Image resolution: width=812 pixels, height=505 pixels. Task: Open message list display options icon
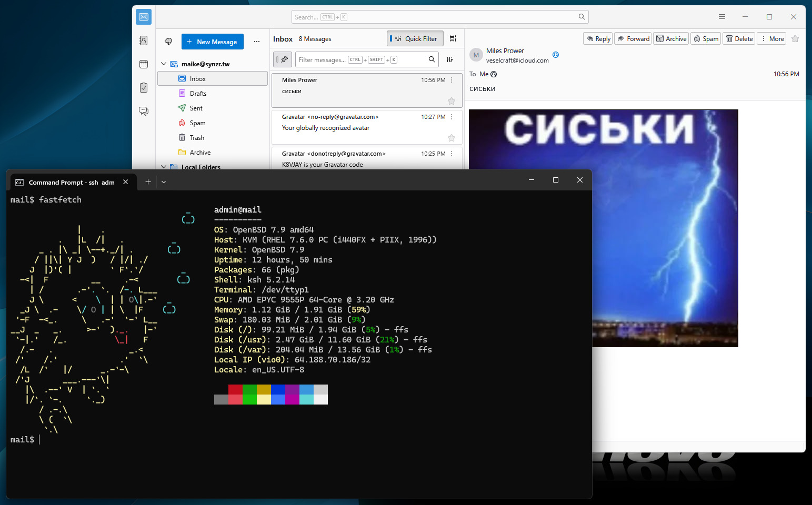tap(453, 38)
